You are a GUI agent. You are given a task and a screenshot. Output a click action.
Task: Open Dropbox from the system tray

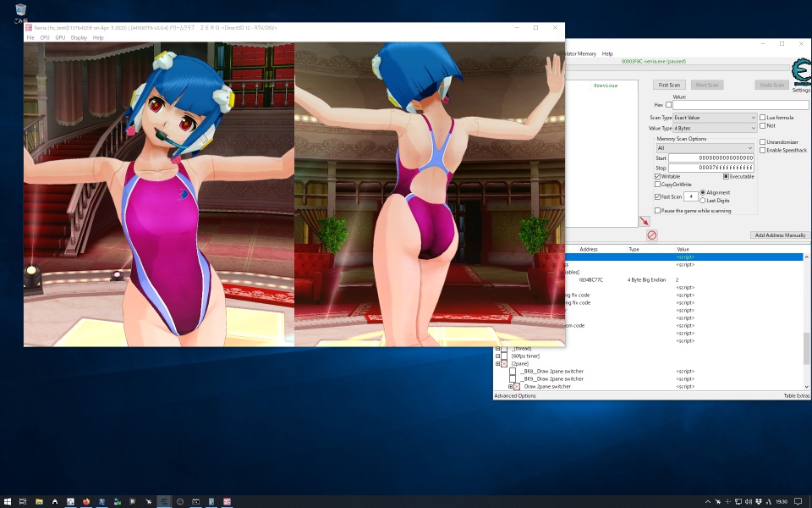coord(759,501)
